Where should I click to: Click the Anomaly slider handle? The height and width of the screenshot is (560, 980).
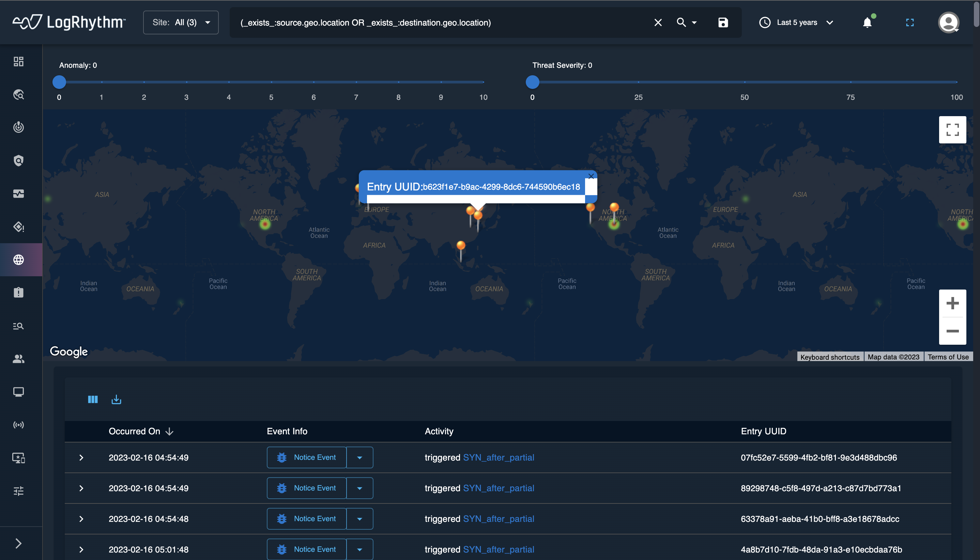(x=59, y=82)
